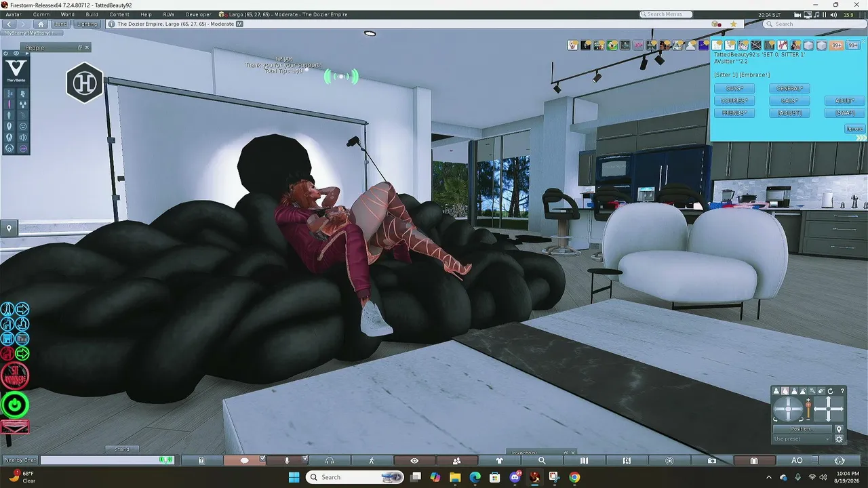868x488 pixels.
Task: Click the Windows taskbar Search box
Action: click(x=355, y=477)
